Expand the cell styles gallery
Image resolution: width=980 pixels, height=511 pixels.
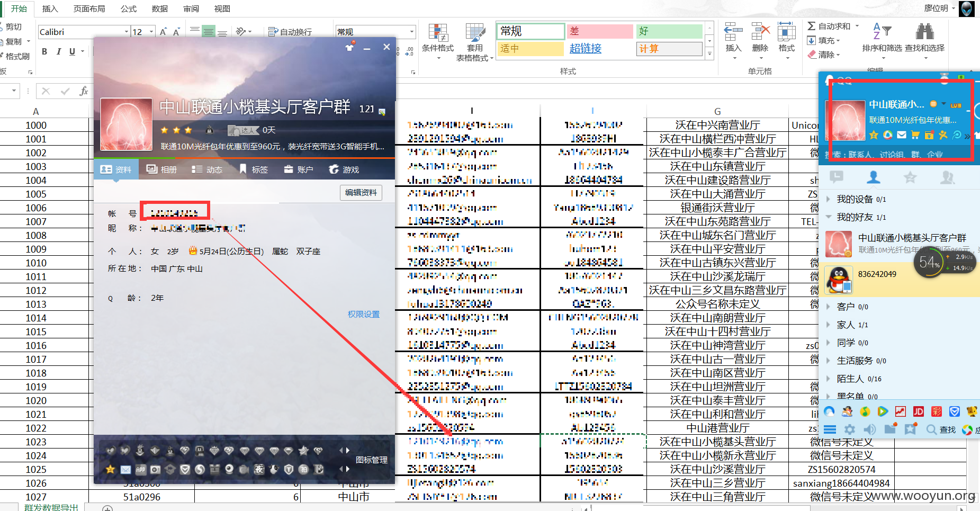click(x=709, y=53)
